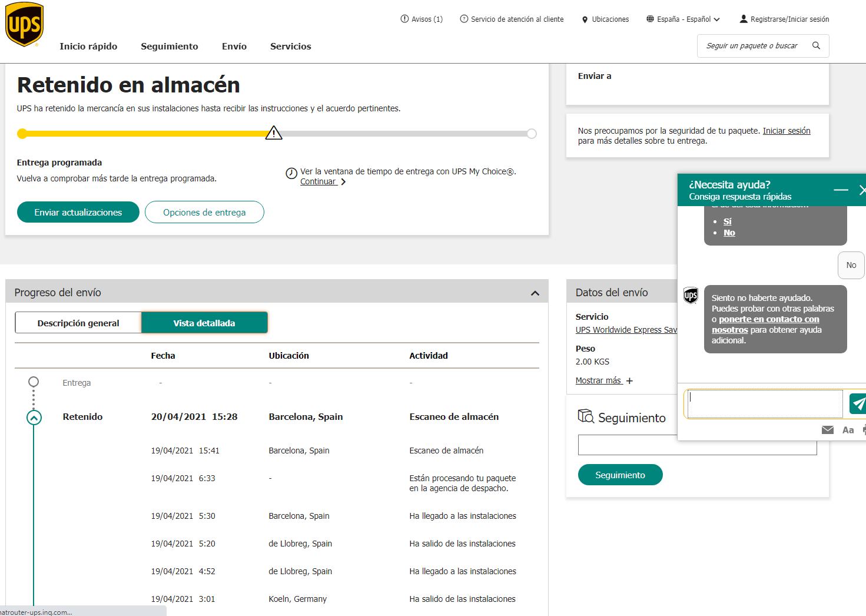The image size is (866, 616).
Task: Close the chat help window
Action: 862,190
